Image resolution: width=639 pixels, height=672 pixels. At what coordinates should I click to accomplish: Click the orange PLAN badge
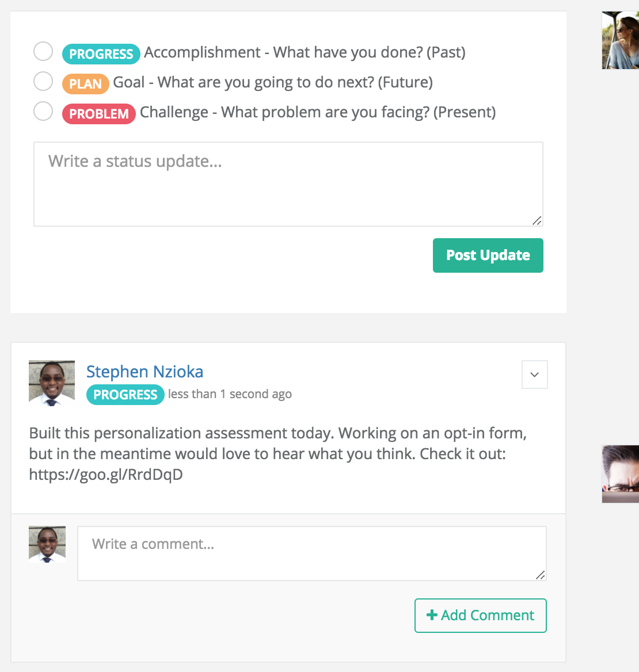86,84
